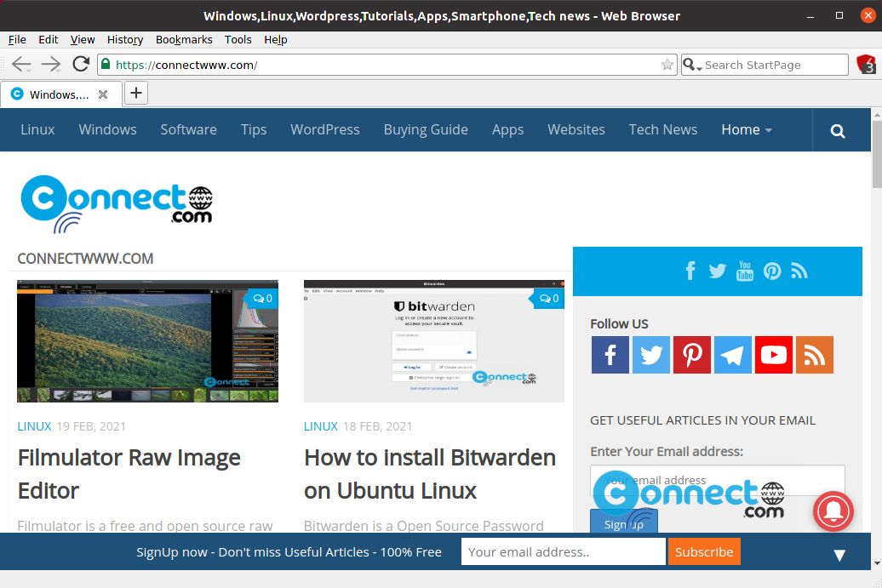Open a new tab with plus button

(x=135, y=94)
